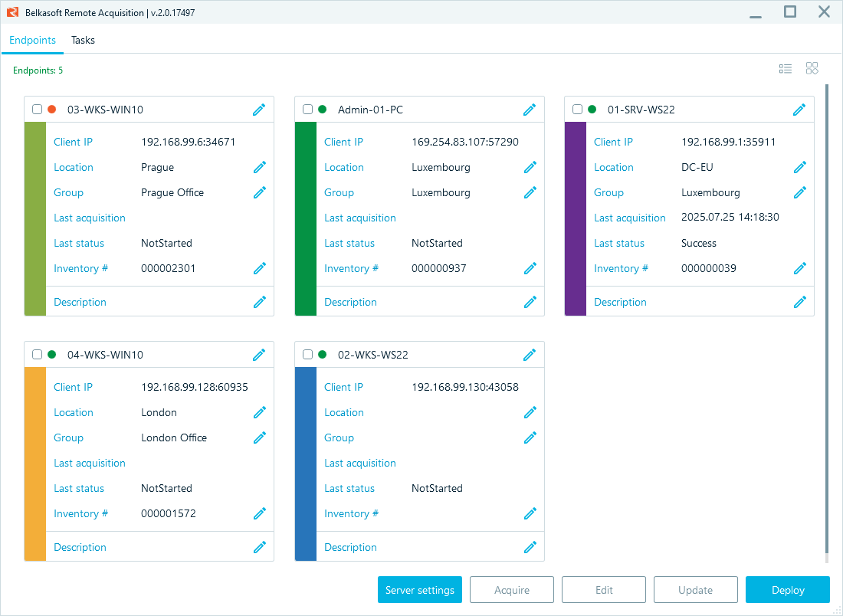The width and height of the screenshot is (843, 616).
Task: Rename endpoint 03-WKS-WIN10 using its pencil icon
Action: click(260, 110)
